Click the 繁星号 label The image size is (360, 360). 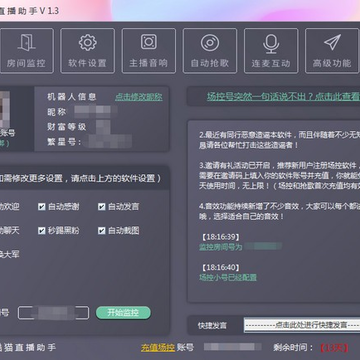(64, 142)
